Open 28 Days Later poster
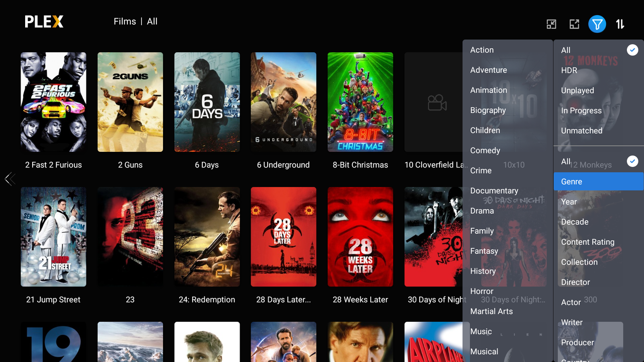The height and width of the screenshot is (362, 644). 284,237
